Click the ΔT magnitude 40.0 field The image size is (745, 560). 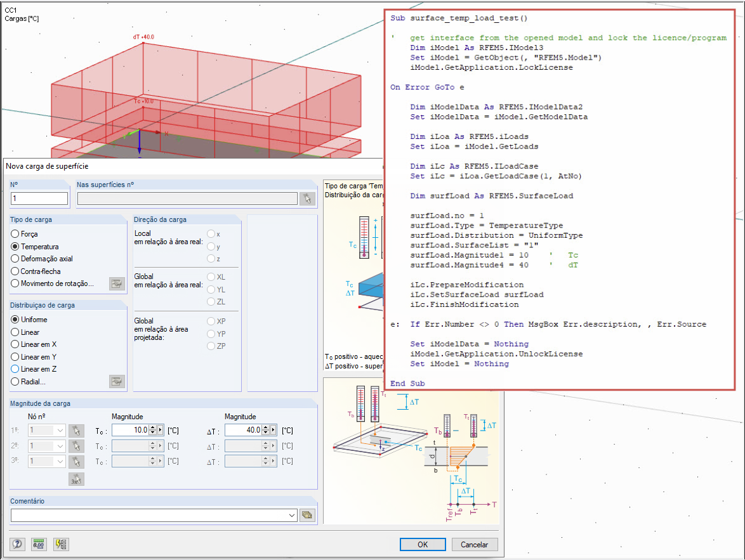(243, 431)
